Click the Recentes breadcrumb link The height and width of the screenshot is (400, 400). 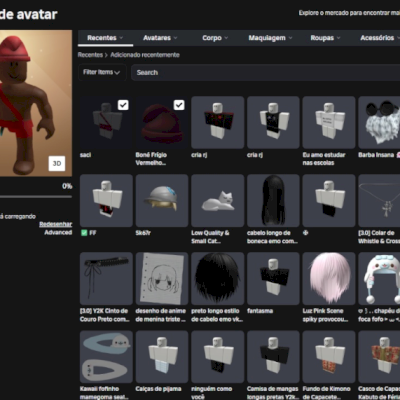[90, 55]
